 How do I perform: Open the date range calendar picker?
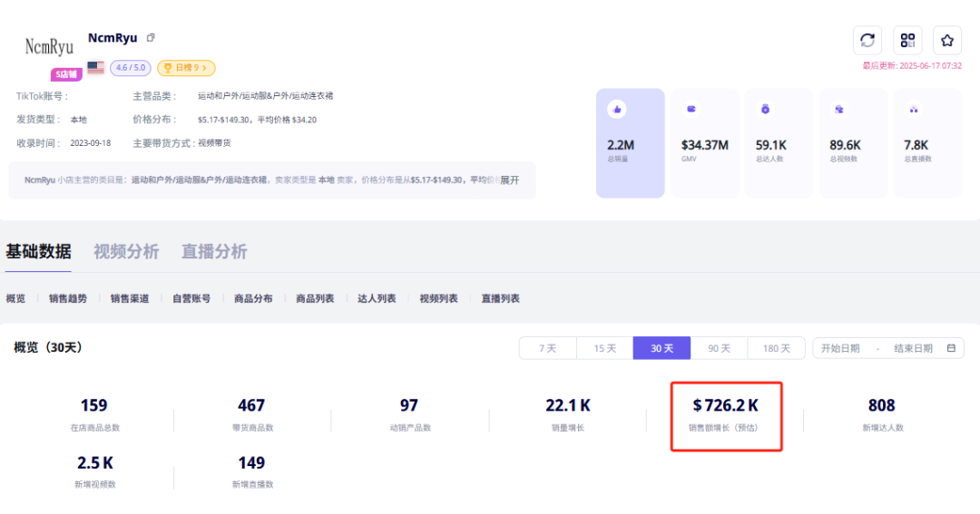coord(951,348)
